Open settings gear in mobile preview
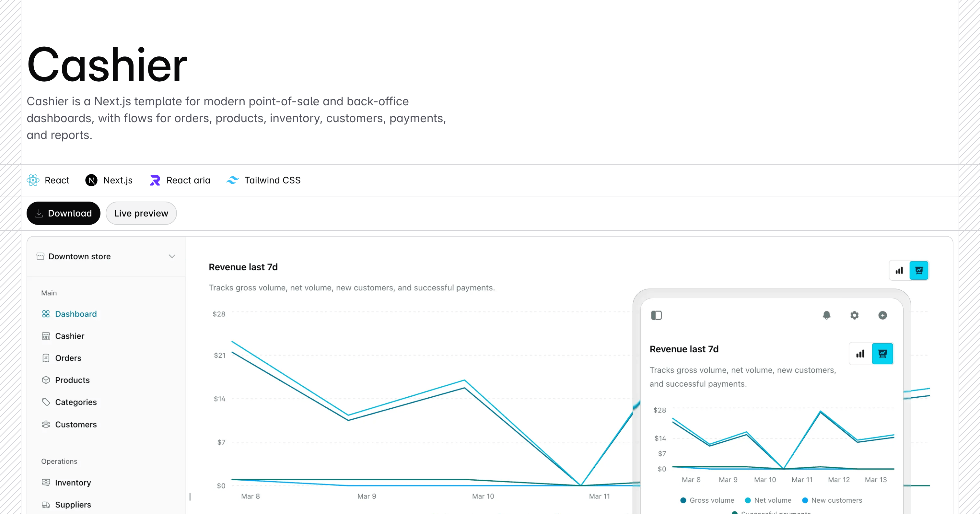This screenshot has width=980, height=514. click(x=855, y=315)
